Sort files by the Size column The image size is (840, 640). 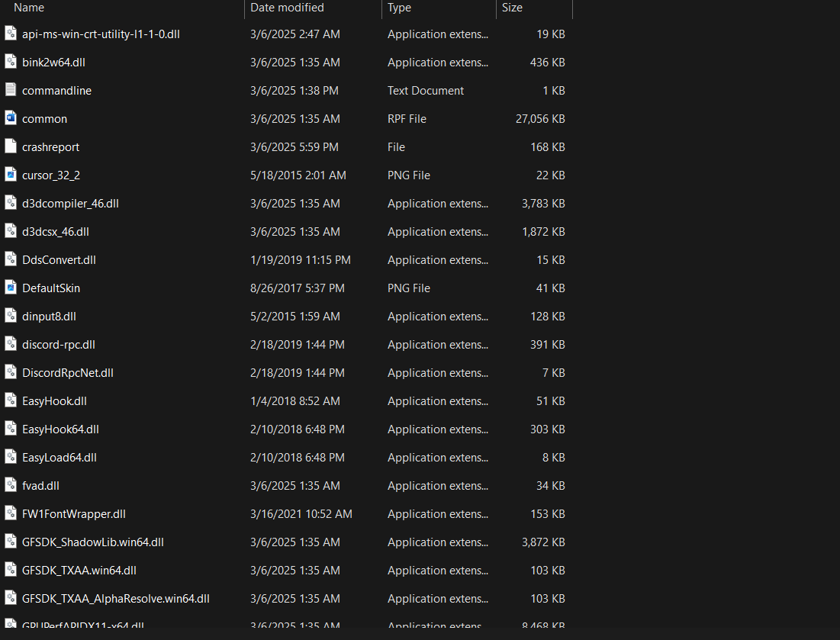[x=512, y=8]
